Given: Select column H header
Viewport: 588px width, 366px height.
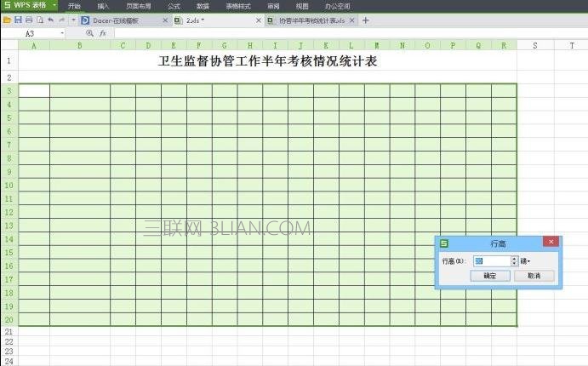Looking at the screenshot, I should click(x=249, y=45).
